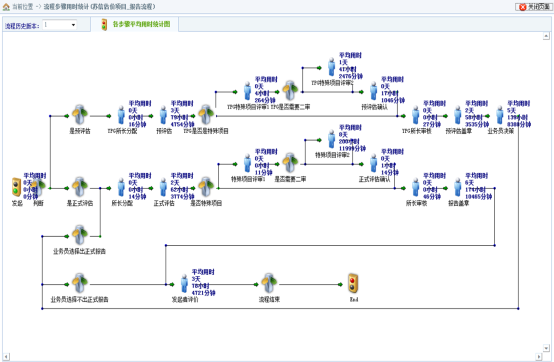The image size is (554, 362).
Task: Click the End red traffic light node
Action: [353, 283]
